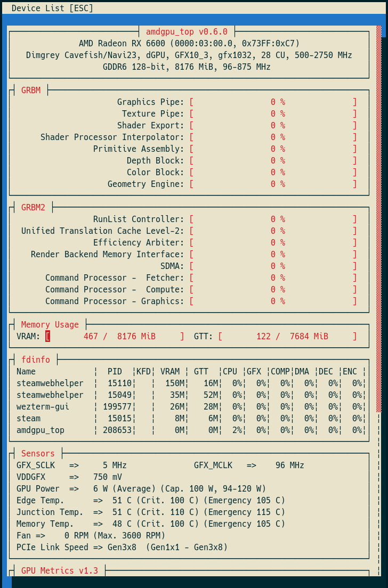Click the amdgpu_top v0.6.0 title
Screen dimensions: 388x588
point(187,32)
